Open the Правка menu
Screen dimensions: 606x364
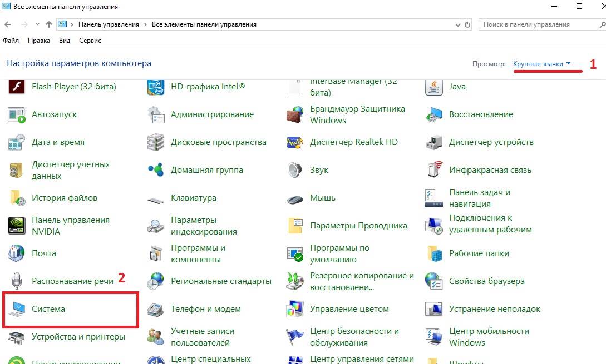(x=38, y=41)
